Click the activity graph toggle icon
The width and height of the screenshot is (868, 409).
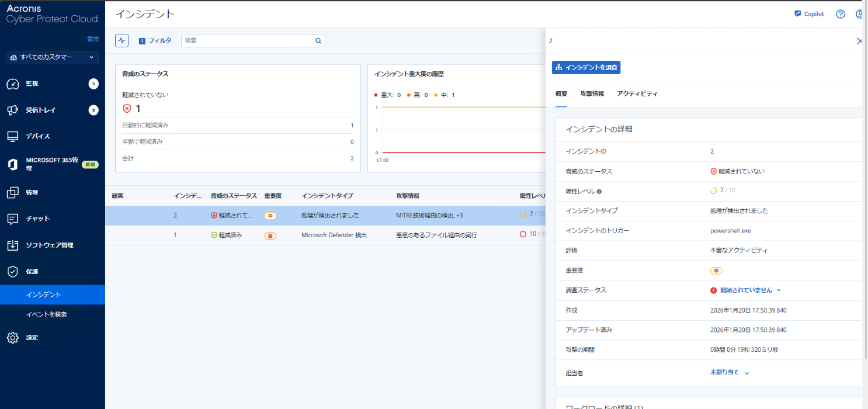tap(121, 40)
